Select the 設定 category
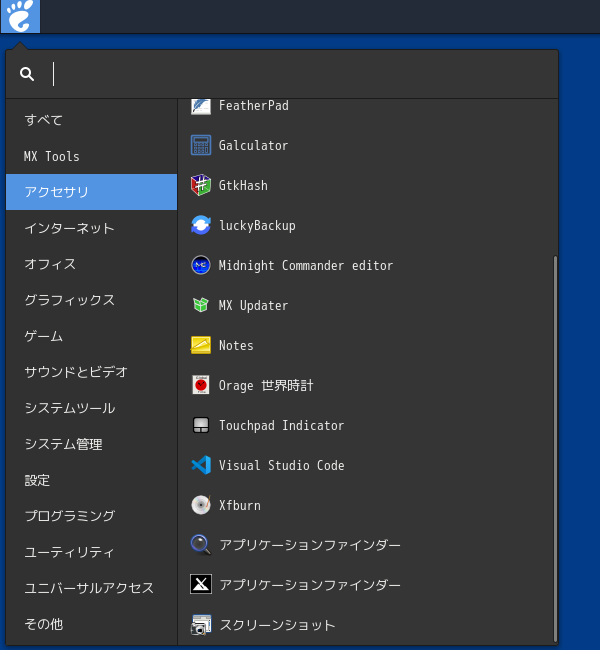This screenshot has height=650, width=600. (x=91, y=480)
